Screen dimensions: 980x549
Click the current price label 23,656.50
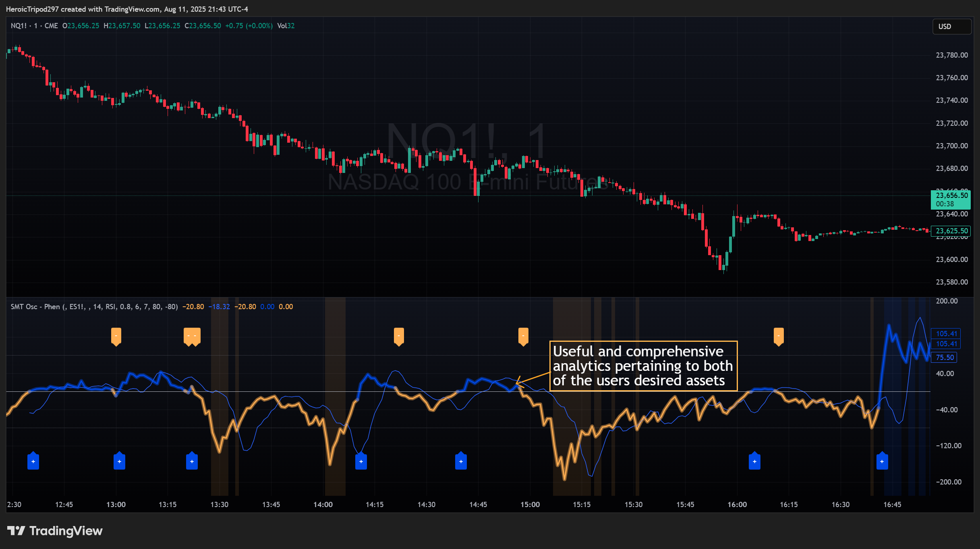click(x=951, y=200)
